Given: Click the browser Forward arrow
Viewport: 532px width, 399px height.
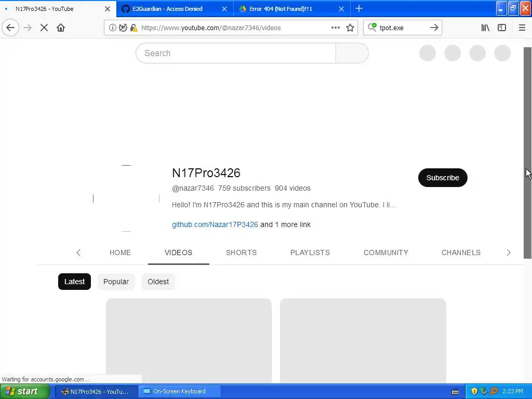Looking at the screenshot, I should (28, 28).
